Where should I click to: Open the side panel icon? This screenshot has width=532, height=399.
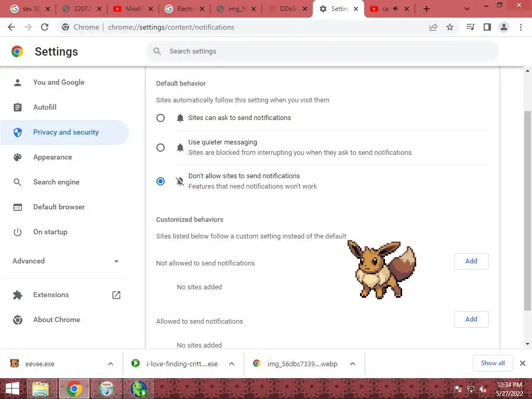coord(487,27)
